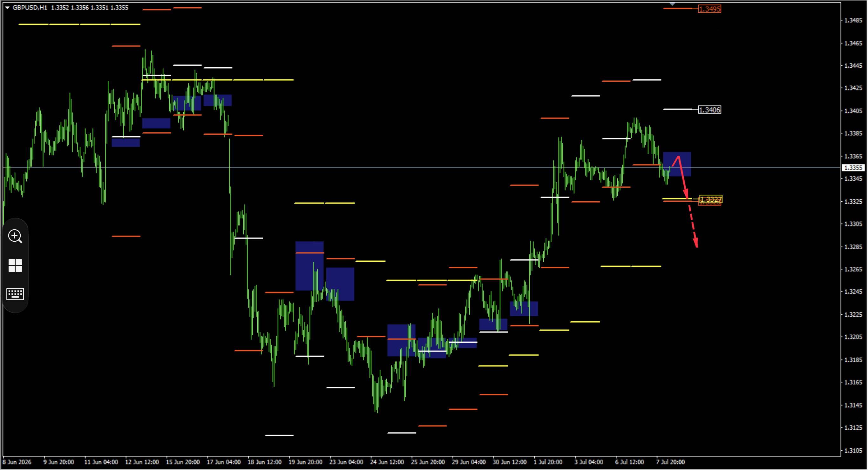868x470 pixels.
Task: Select the 1.3495 orange price label
Action: tap(710, 9)
